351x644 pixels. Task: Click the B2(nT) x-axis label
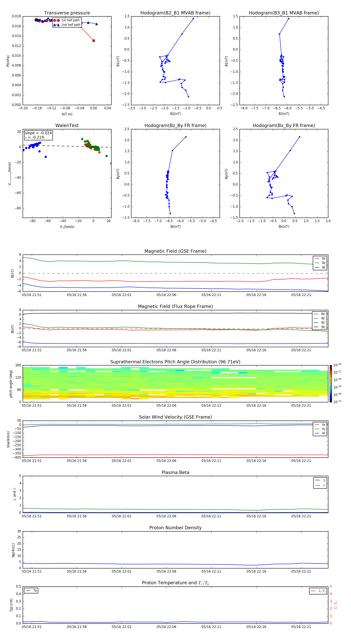175,114
